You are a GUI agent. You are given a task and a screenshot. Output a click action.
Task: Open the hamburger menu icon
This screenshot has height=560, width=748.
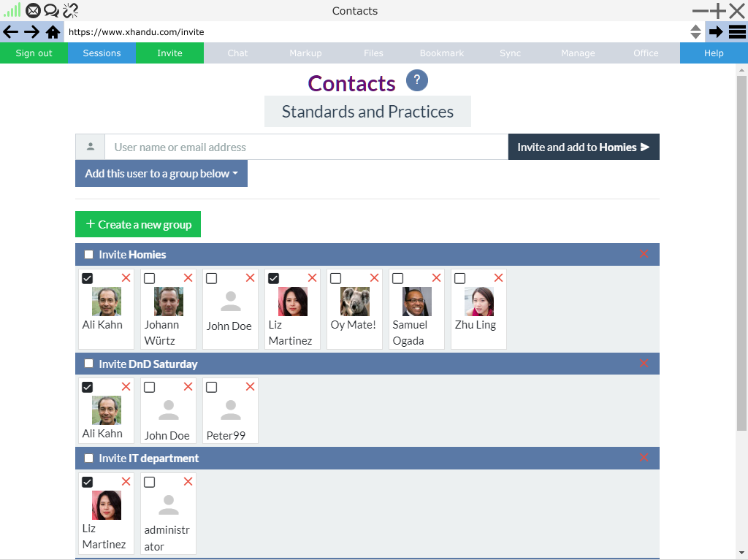737,32
